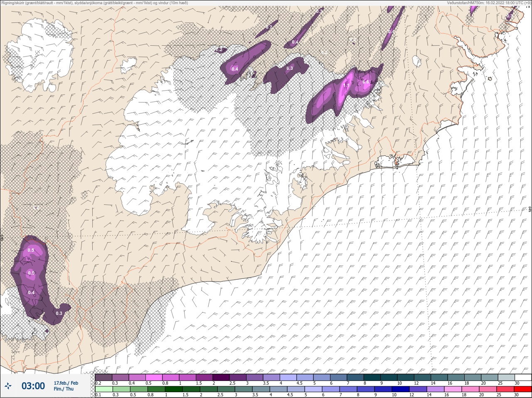Click the Veðurstofan compass logo icon
Image resolution: width=532 pixels, height=398 pixels.
point(8,386)
